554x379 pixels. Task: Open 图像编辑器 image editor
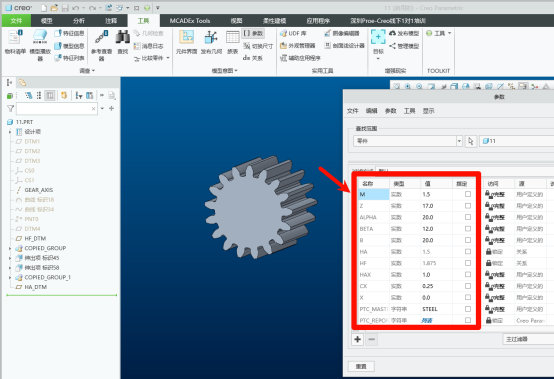(x=342, y=33)
